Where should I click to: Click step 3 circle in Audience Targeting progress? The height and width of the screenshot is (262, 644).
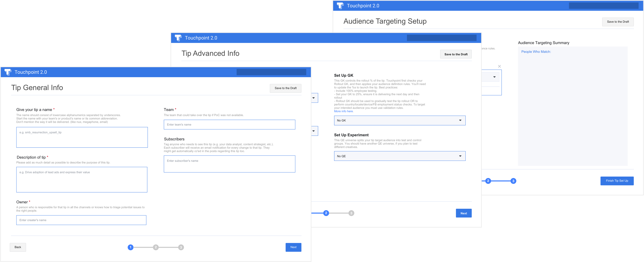513,181
